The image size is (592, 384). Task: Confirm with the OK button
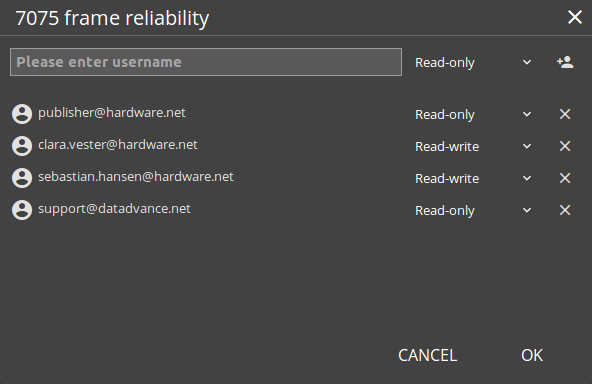[532, 355]
